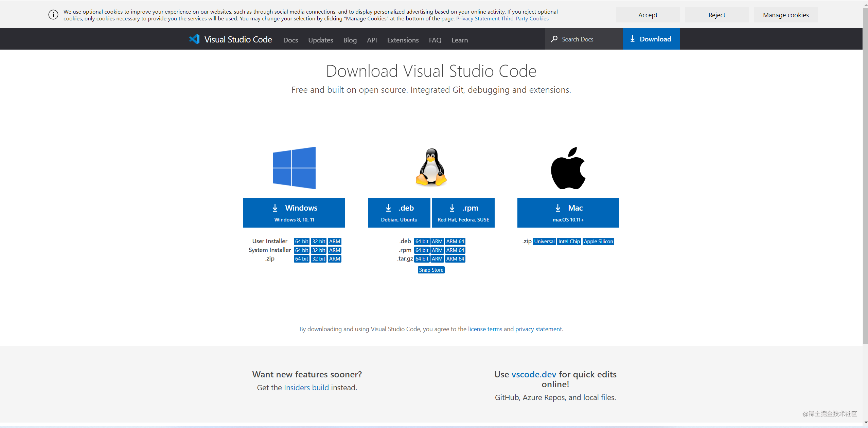Open the FAQ menu item
Image resolution: width=868 pixels, height=428 pixels.
tap(435, 40)
